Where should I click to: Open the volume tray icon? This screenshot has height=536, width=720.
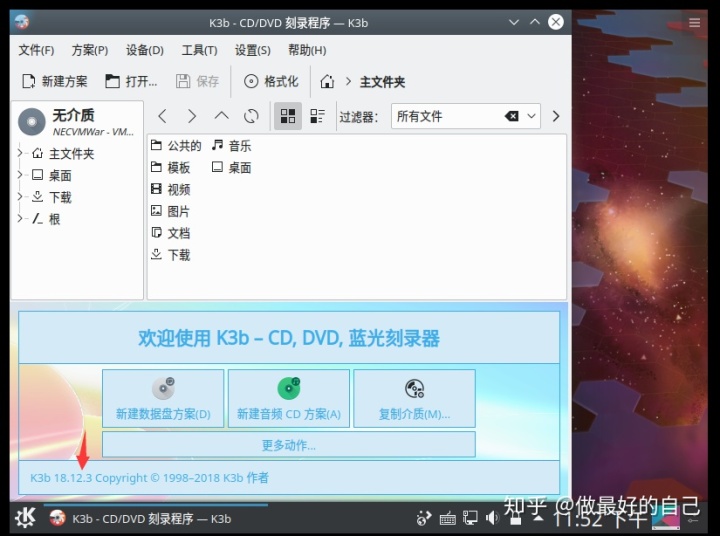click(x=492, y=518)
